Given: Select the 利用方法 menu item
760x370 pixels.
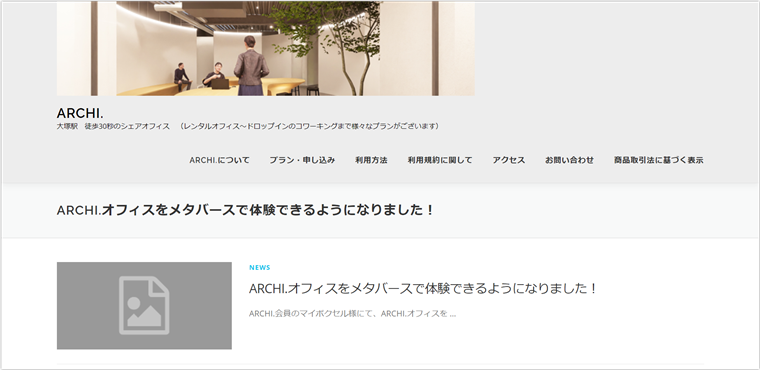Looking at the screenshot, I should [x=371, y=160].
